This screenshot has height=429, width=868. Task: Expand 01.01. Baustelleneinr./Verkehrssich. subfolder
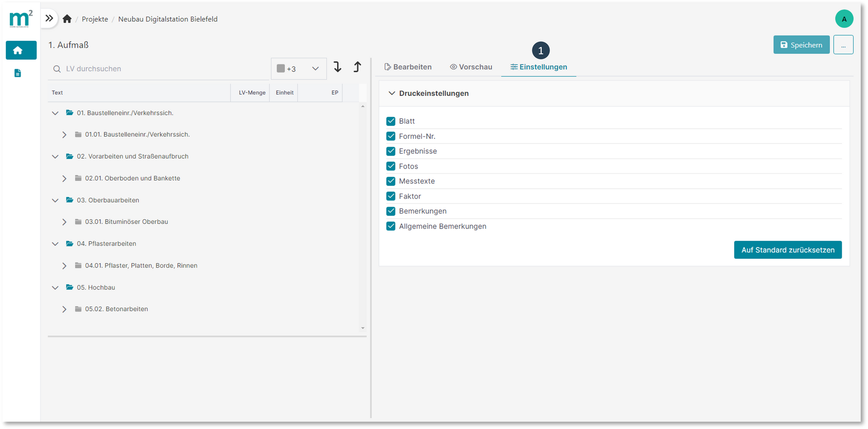tap(64, 135)
